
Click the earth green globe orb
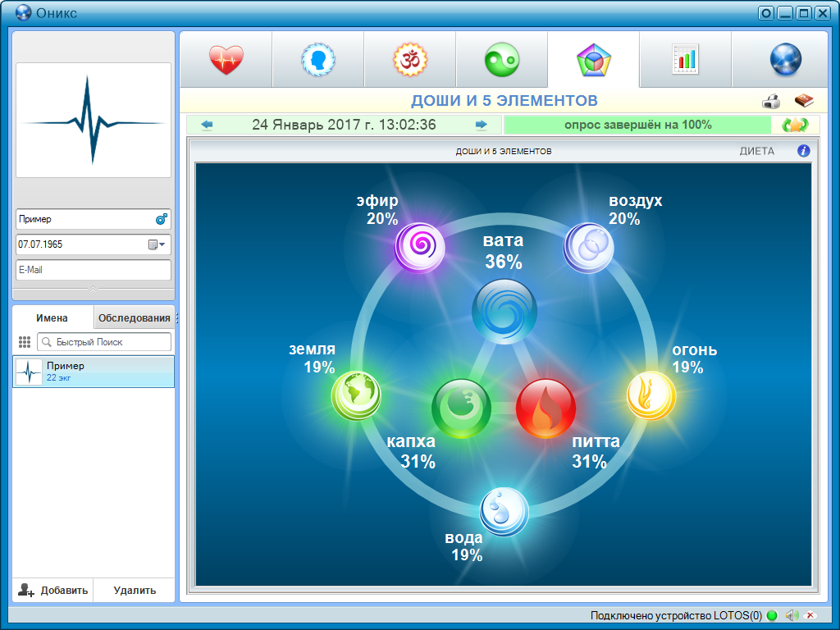pos(356,395)
